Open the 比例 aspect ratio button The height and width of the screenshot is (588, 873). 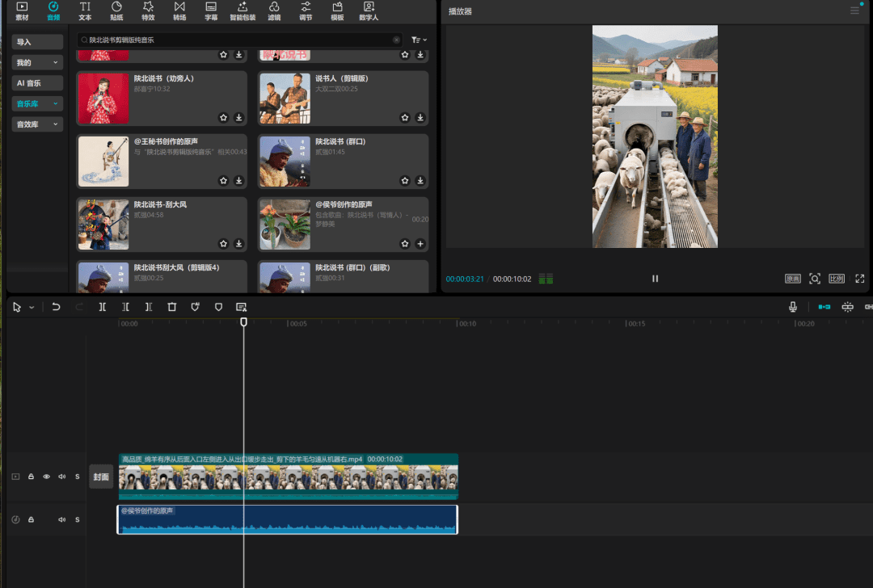(837, 279)
